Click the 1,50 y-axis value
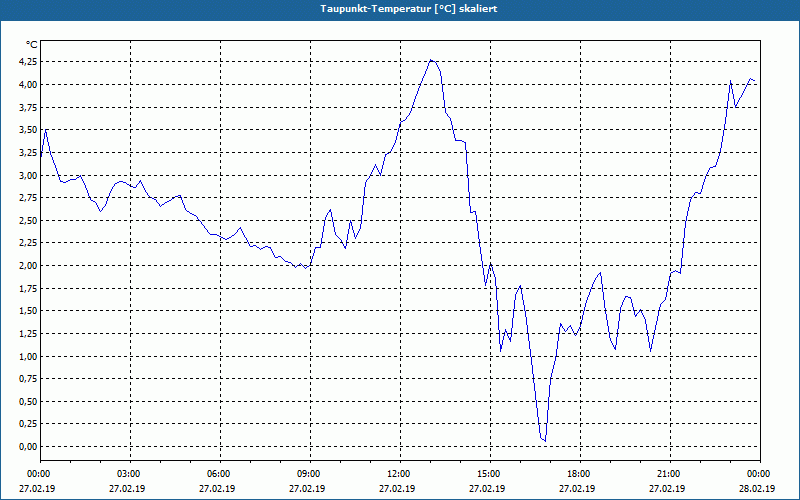 pos(28,311)
